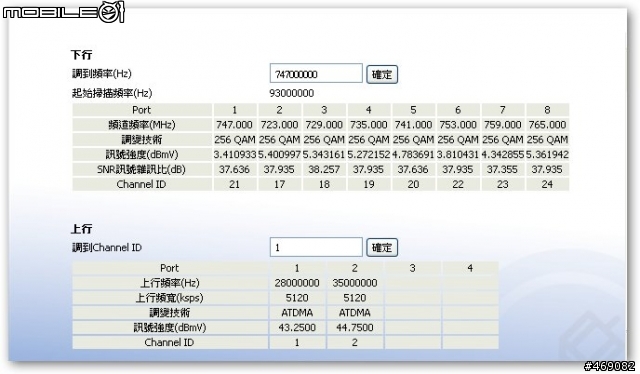The width and height of the screenshot is (640, 374).
Task: Click the downstream tune frequency input field
Action: point(316,74)
